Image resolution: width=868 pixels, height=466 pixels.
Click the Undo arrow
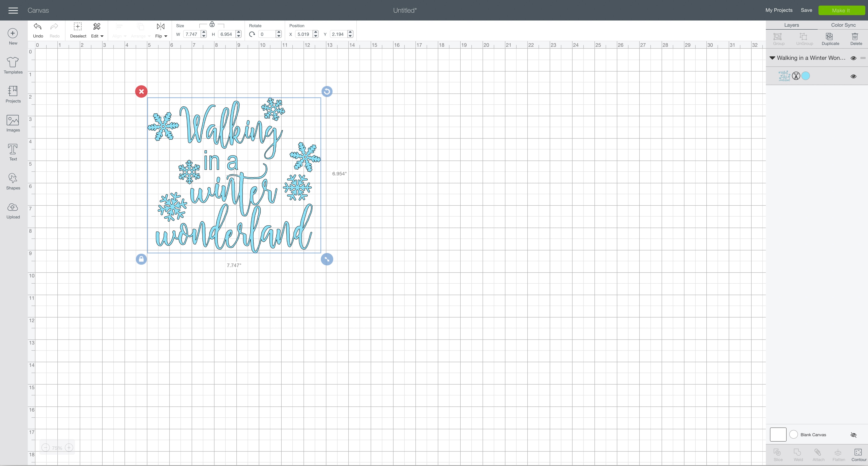click(38, 27)
